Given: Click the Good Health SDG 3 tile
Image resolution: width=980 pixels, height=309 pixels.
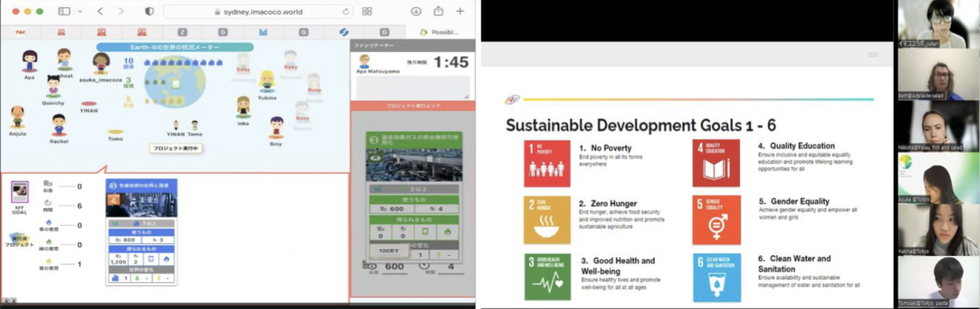Looking at the screenshot, I should [x=546, y=277].
